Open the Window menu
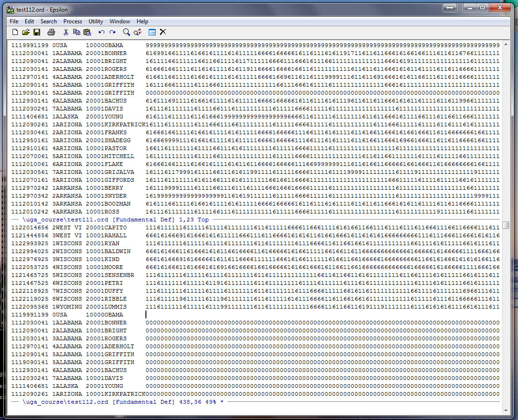Screen dimensions: 518x420 click(x=120, y=21)
